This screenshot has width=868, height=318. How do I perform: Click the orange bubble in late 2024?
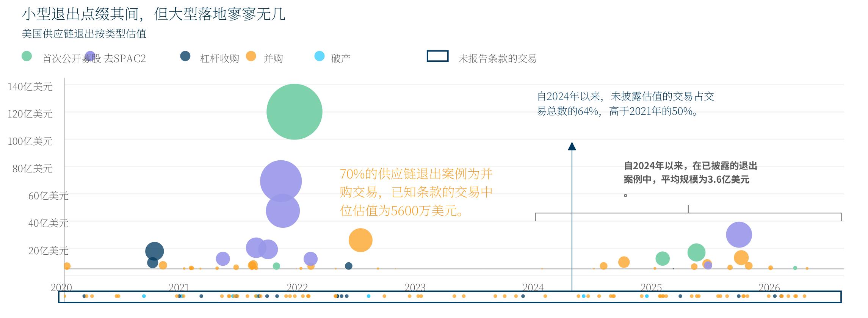[x=624, y=262]
